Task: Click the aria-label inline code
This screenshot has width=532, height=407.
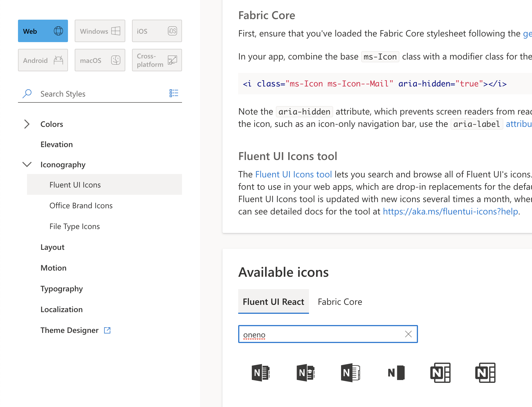Action: (x=476, y=124)
